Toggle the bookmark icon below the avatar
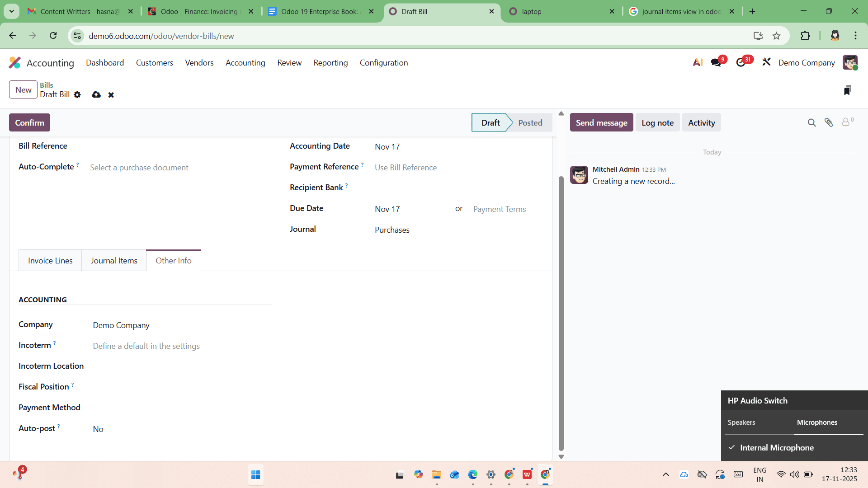 click(x=848, y=89)
